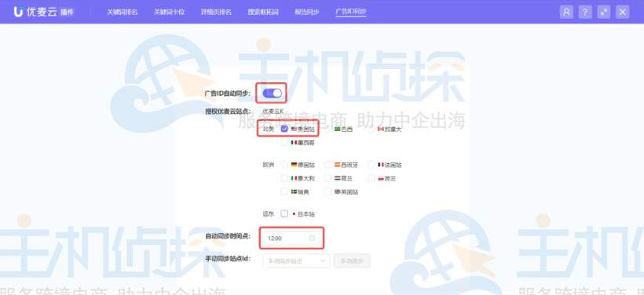
Task: Check the 墨西哥 site checkbox
Action: 284,143
